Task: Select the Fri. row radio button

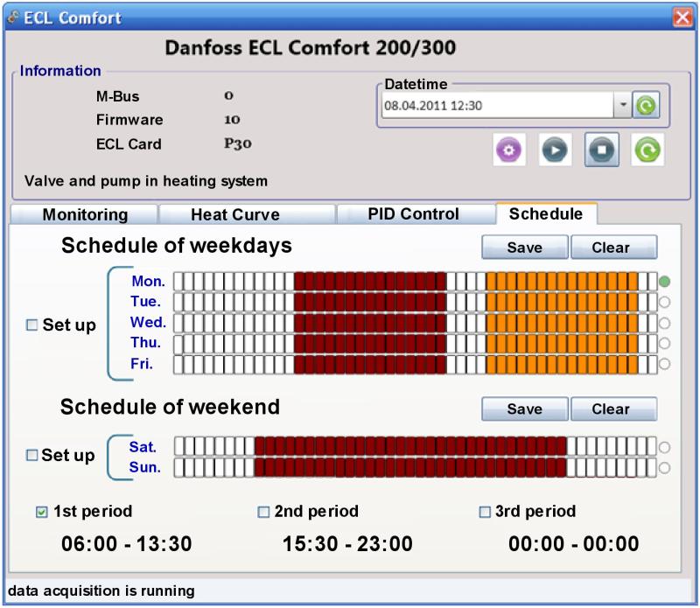Action: point(664,364)
